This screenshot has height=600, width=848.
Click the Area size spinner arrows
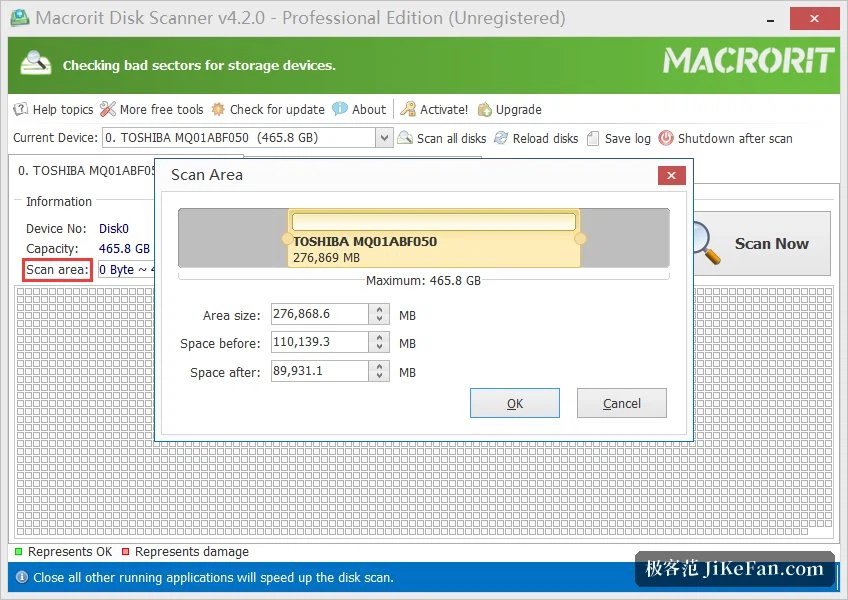point(379,314)
